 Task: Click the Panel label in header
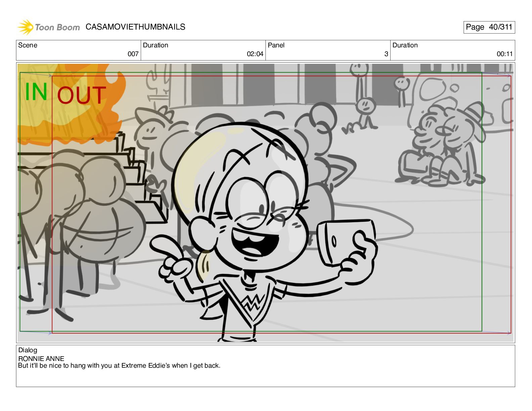[276, 45]
